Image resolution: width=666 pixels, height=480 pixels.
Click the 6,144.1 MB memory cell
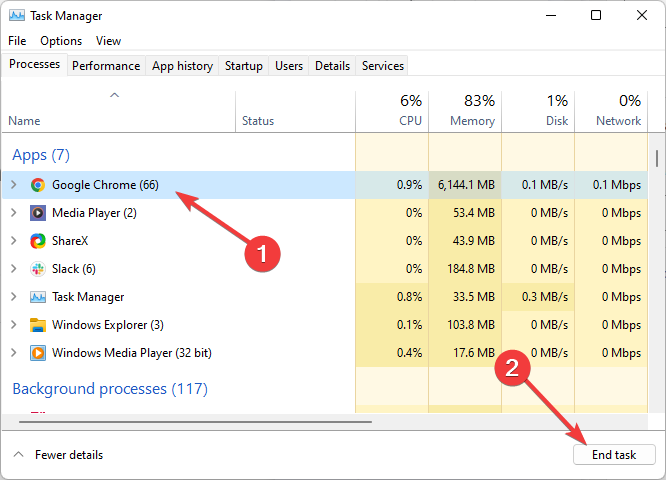coord(465,185)
